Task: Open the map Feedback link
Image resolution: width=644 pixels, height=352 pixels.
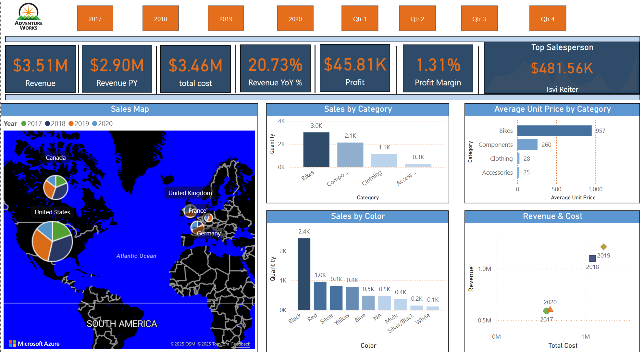Action: (x=241, y=344)
